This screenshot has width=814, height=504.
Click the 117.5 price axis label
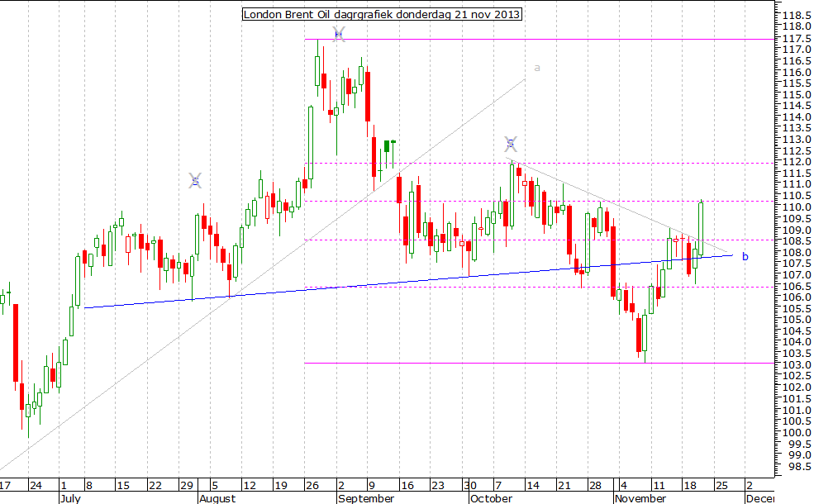[x=797, y=38]
